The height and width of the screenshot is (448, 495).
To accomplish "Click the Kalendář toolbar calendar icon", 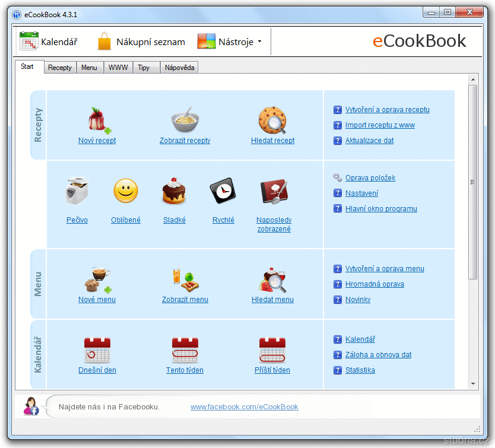I will click(x=28, y=41).
